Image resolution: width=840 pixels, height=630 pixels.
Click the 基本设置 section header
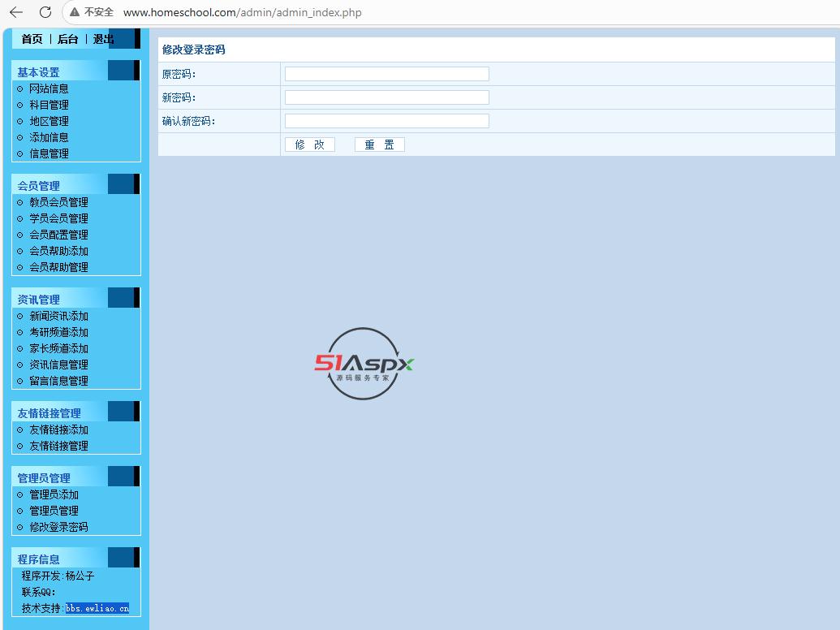point(39,72)
